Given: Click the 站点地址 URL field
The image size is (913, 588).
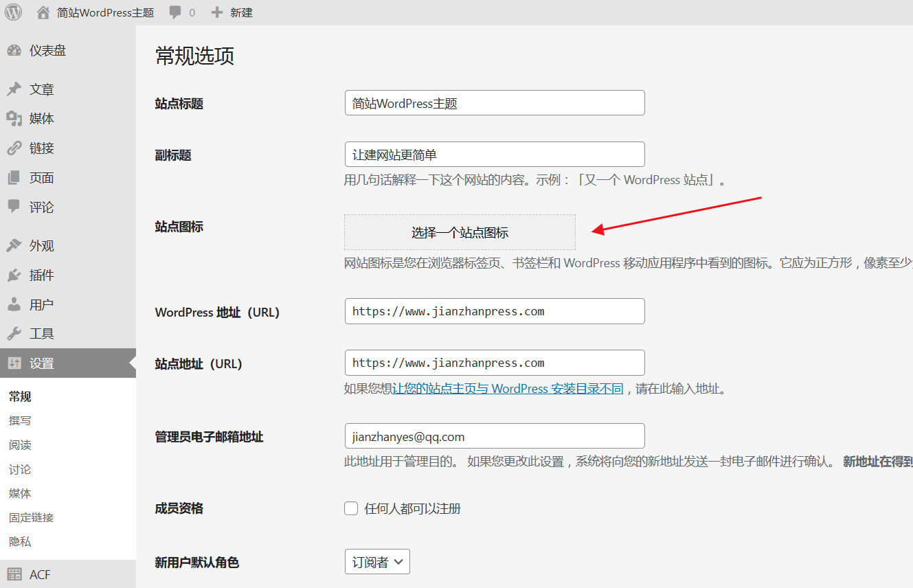Looking at the screenshot, I should (495, 362).
